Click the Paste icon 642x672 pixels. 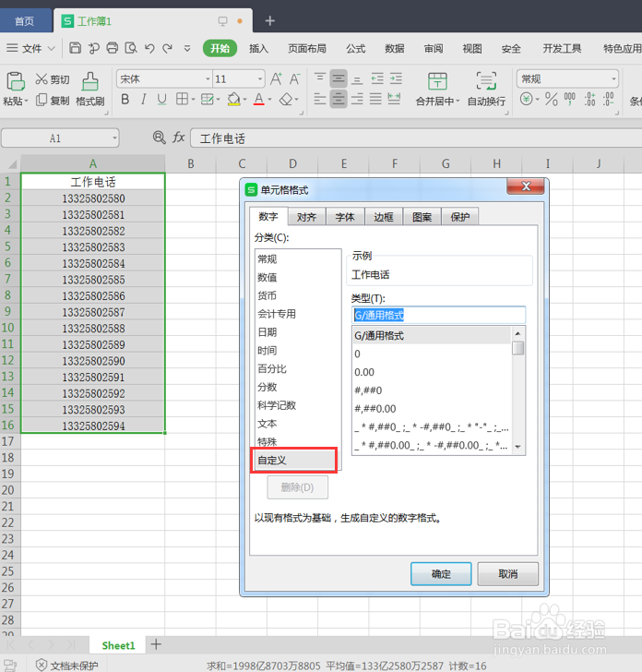click(15, 81)
